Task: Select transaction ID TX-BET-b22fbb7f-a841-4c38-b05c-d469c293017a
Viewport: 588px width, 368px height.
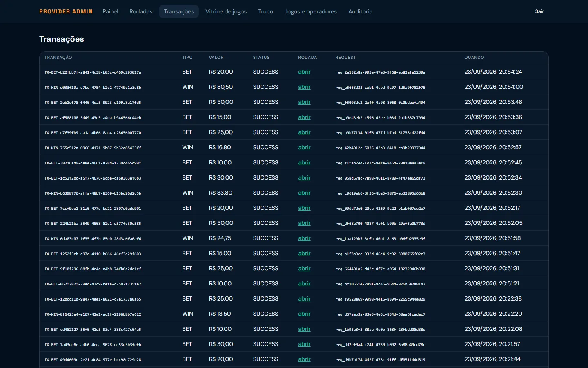Action: click(93, 72)
